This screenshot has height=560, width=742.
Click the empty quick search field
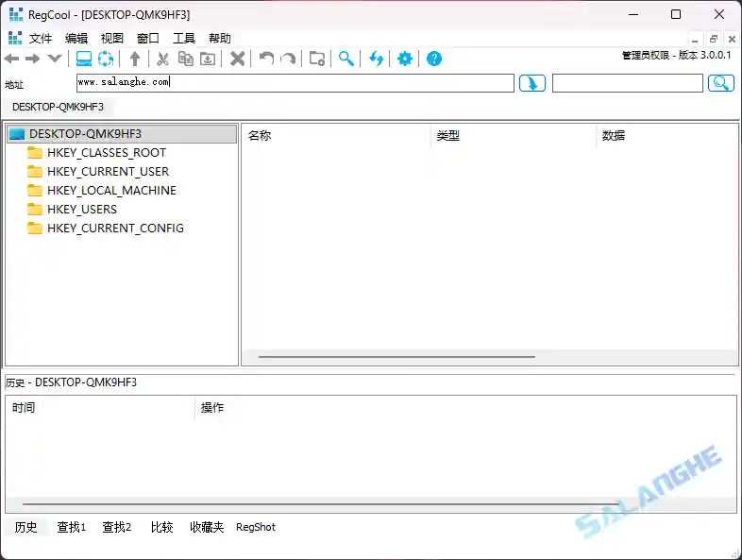click(x=628, y=83)
